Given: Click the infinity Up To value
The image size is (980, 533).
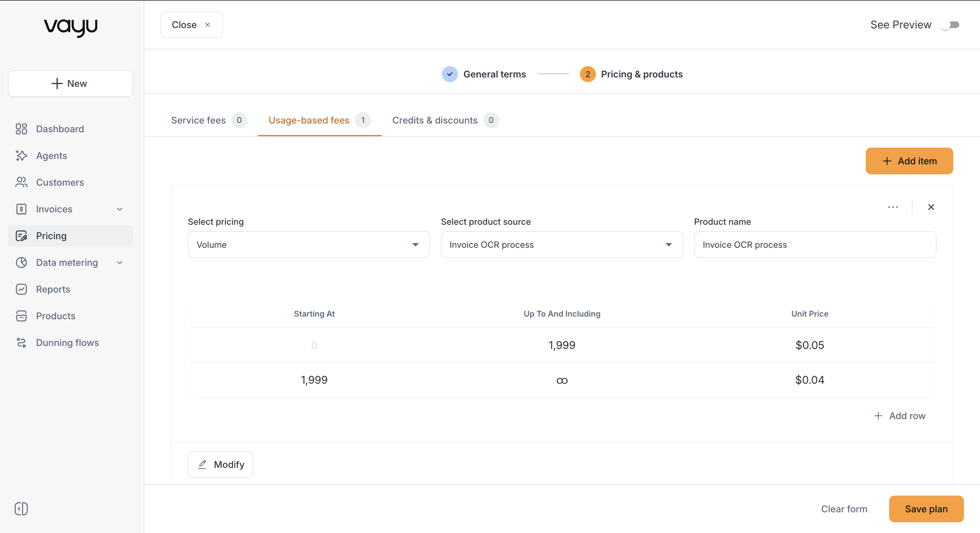Looking at the screenshot, I should point(562,381).
